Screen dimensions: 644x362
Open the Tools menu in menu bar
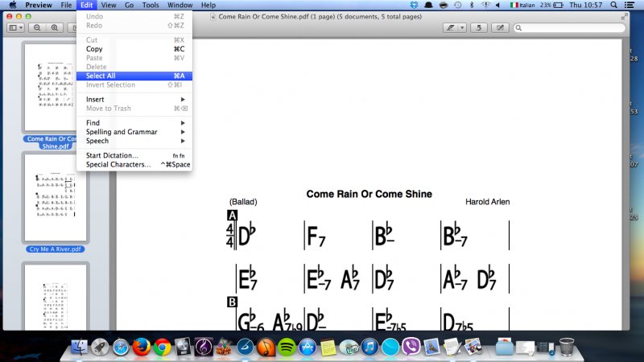151,5
